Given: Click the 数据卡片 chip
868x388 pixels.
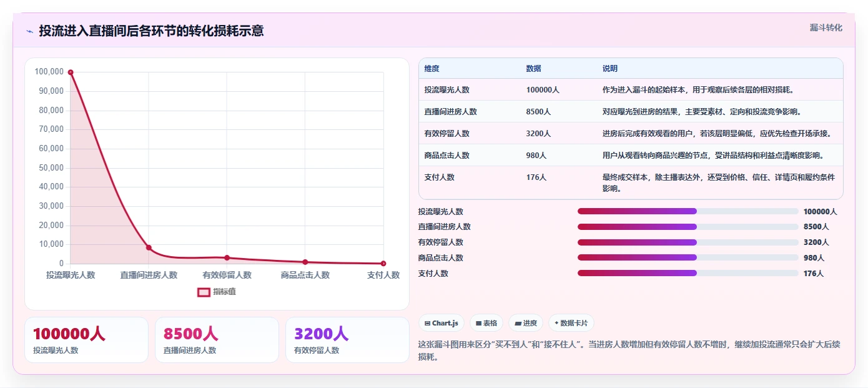Looking at the screenshot, I should point(571,323).
